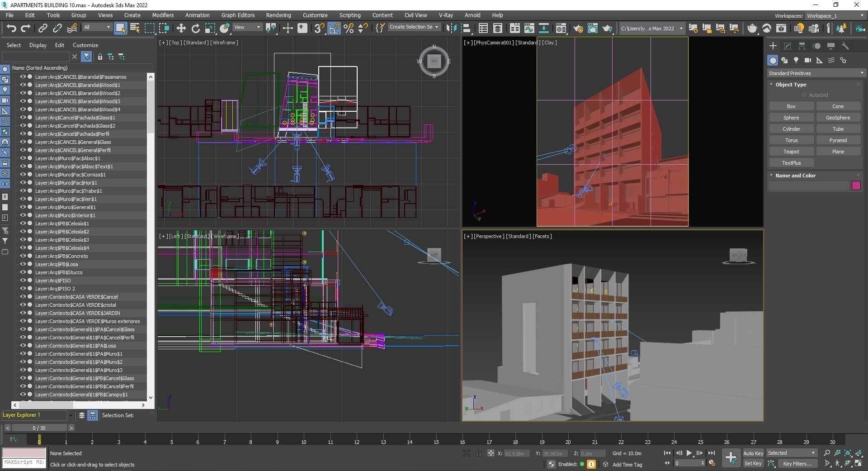Click the object name input field
The height and width of the screenshot is (471, 868).
(809, 186)
